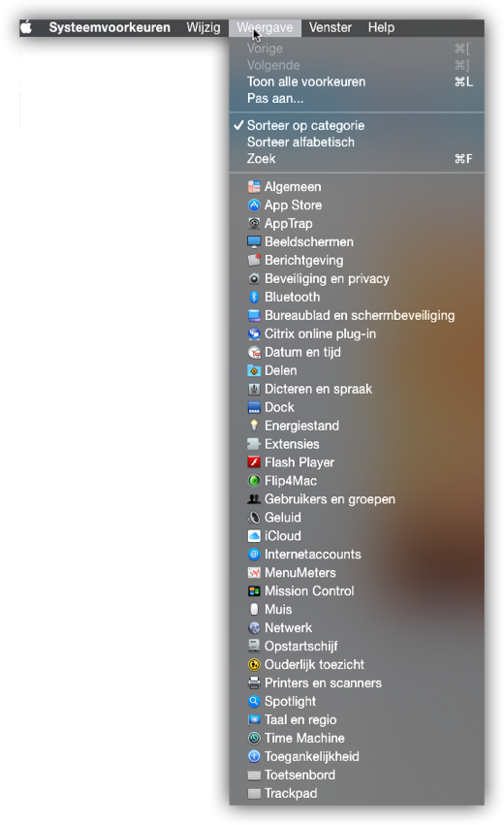Screen dimensions: 504x825
Task: Click the Beeldschermen monitor icon
Action: coord(254,242)
